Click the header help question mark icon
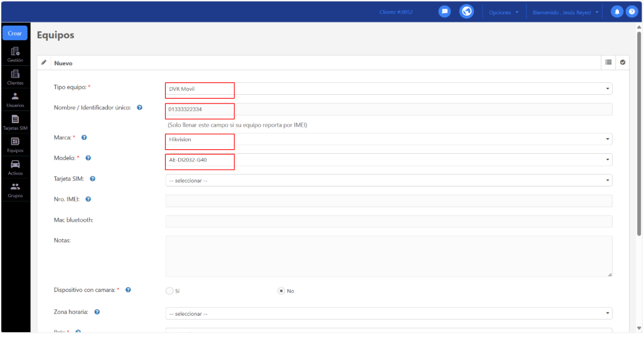The image size is (644, 339). tap(631, 12)
